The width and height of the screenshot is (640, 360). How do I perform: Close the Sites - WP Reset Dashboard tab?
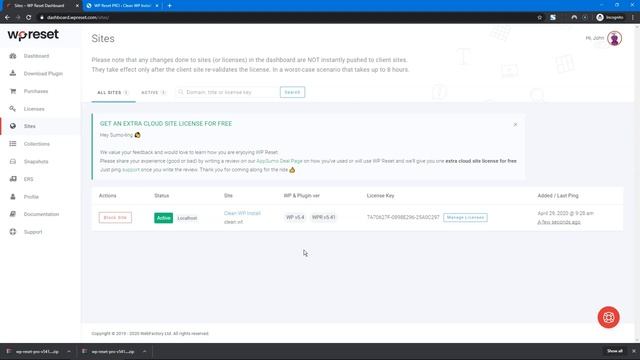point(77,6)
